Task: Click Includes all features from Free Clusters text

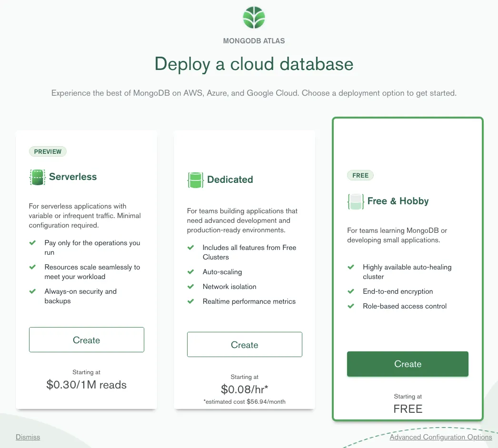Action: click(x=249, y=252)
